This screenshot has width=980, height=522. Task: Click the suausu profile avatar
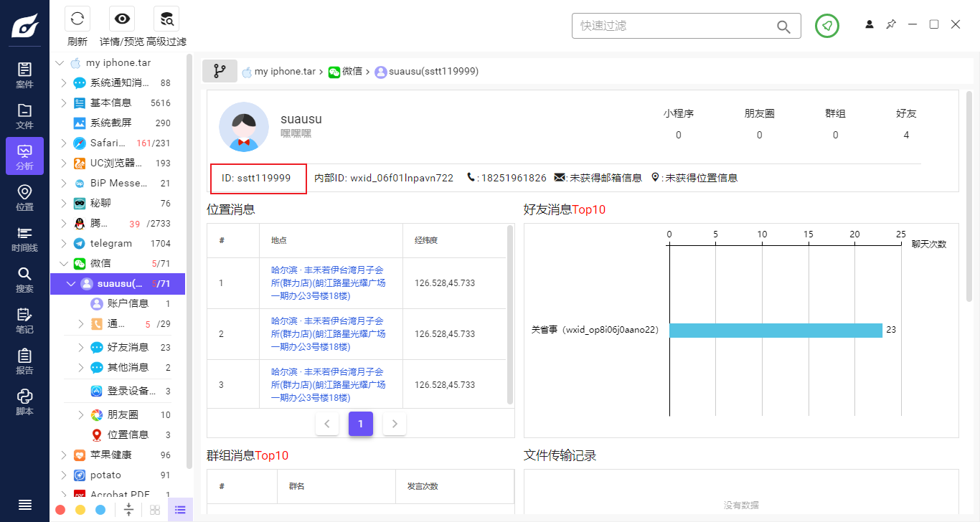click(x=244, y=127)
